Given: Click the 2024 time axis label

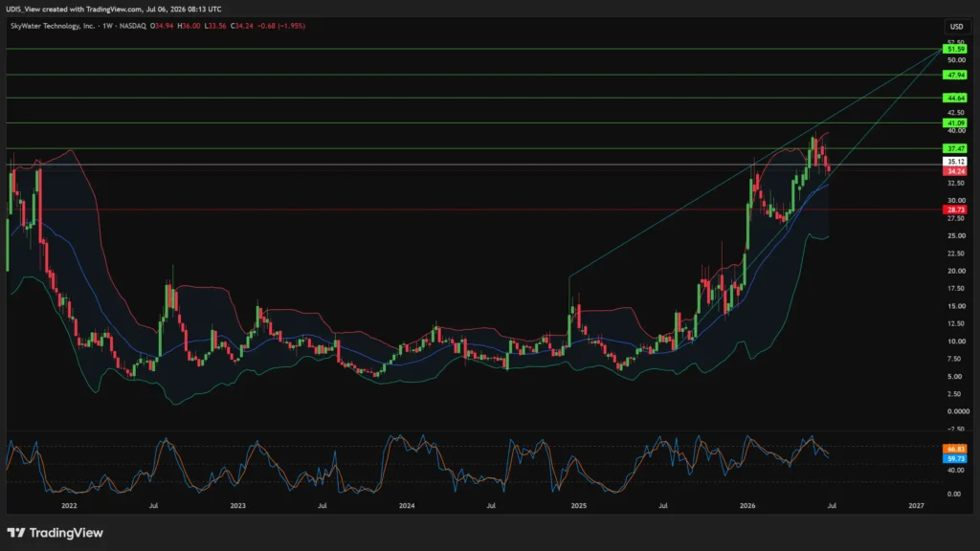Looking at the screenshot, I should tap(407, 505).
